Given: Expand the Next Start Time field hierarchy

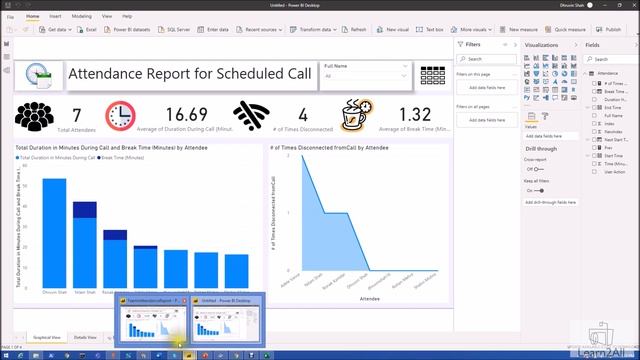Looking at the screenshot, I should [x=588, y=140].
